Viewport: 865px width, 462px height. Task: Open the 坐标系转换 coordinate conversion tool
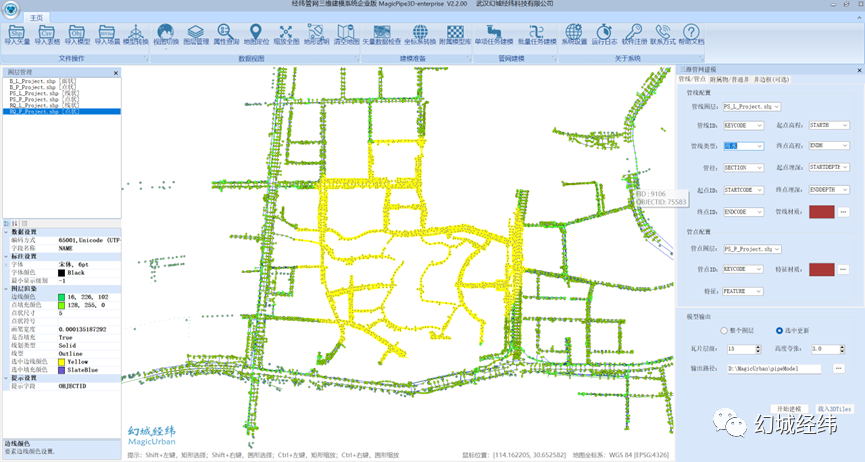[420, 34]
